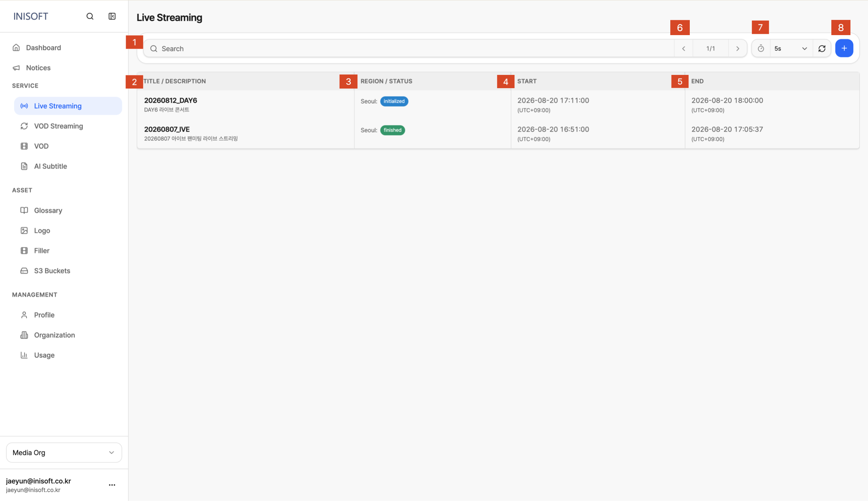Click the Glossary book icon
Image resolution: width=868 pixels, height=504 pixels.
point(24,210)
